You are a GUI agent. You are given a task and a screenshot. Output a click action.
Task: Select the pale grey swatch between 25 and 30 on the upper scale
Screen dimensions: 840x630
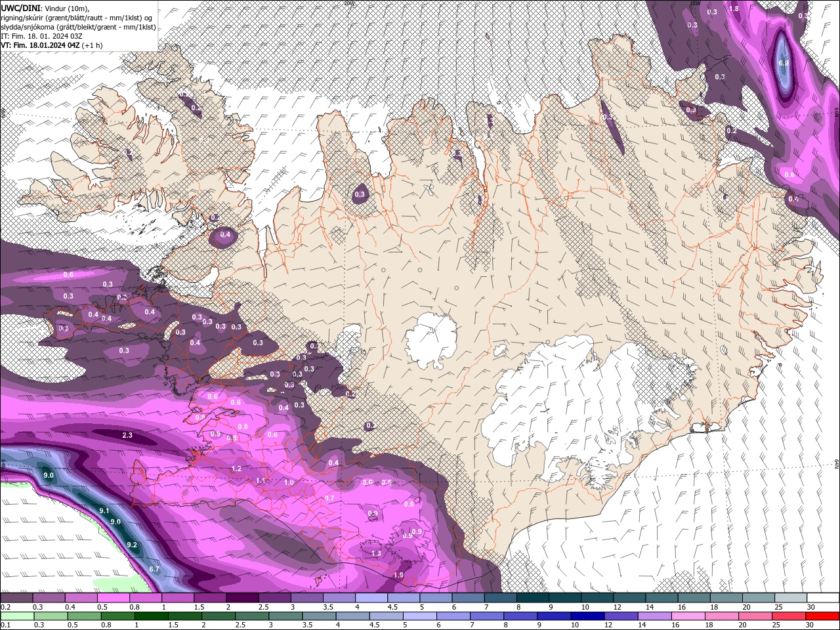tap(791, 598)
